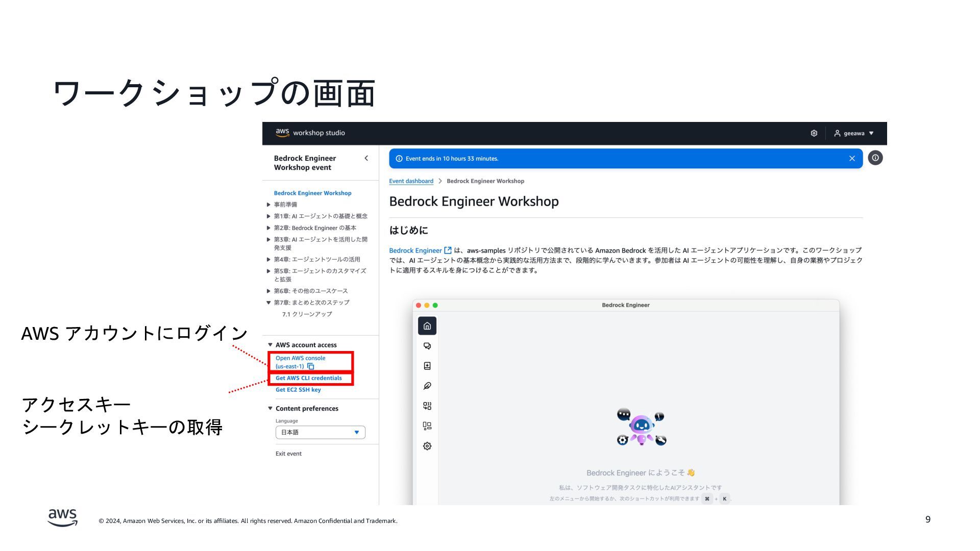The image size is (980, 551).
Task: Click the external link icon beside Bedrock Engineer
Action: [x=448, y=250]
